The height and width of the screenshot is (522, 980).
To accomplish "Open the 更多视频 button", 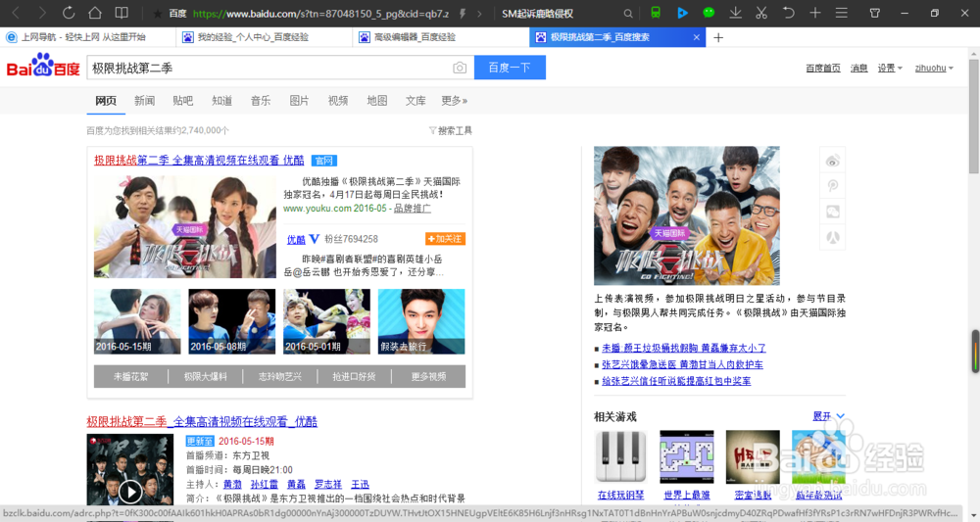I will point(429,376).
